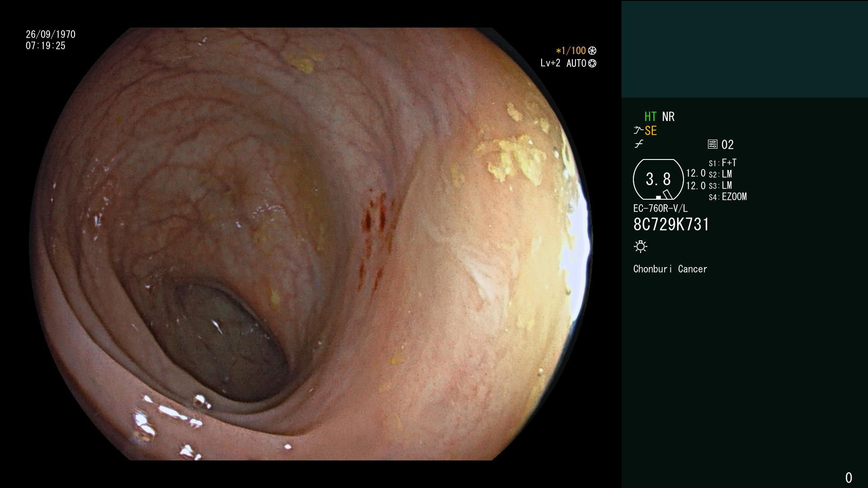Click the S2: LM switch assignment
868x488 pixels.
pyautogui.click(x=721, y=174)
